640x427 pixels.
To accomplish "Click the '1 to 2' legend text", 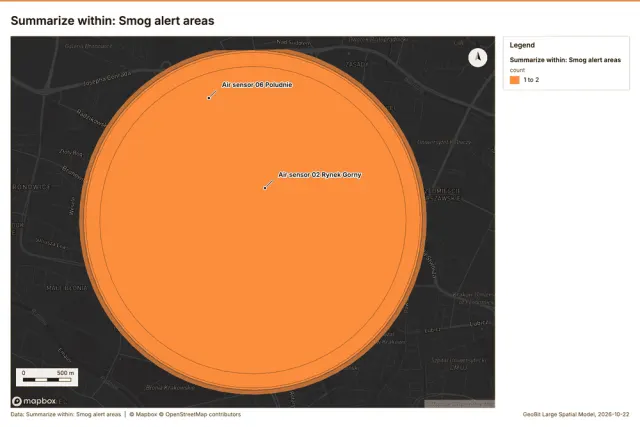I will click(x=531, y=80).
